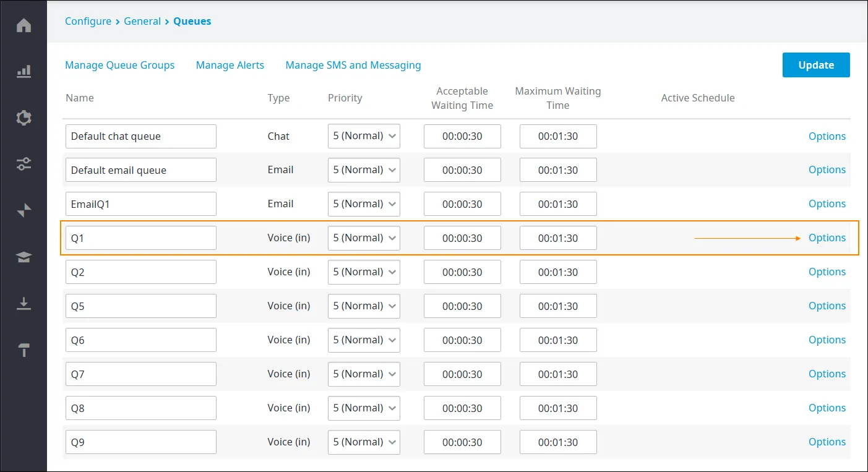This screenshot has width=868, height=472.
Task: Open Options for Q1 queue
Action: pyautogui.click(x=827, y=238)
